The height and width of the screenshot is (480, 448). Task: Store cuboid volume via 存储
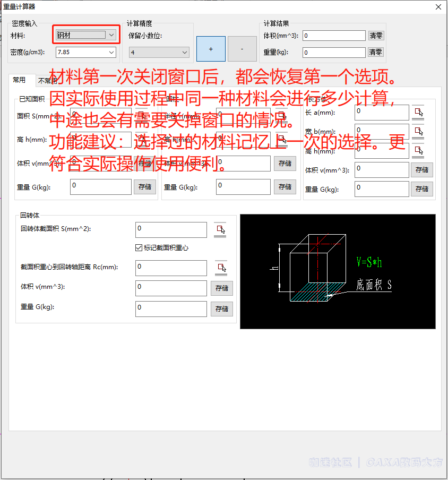(421, 170)
